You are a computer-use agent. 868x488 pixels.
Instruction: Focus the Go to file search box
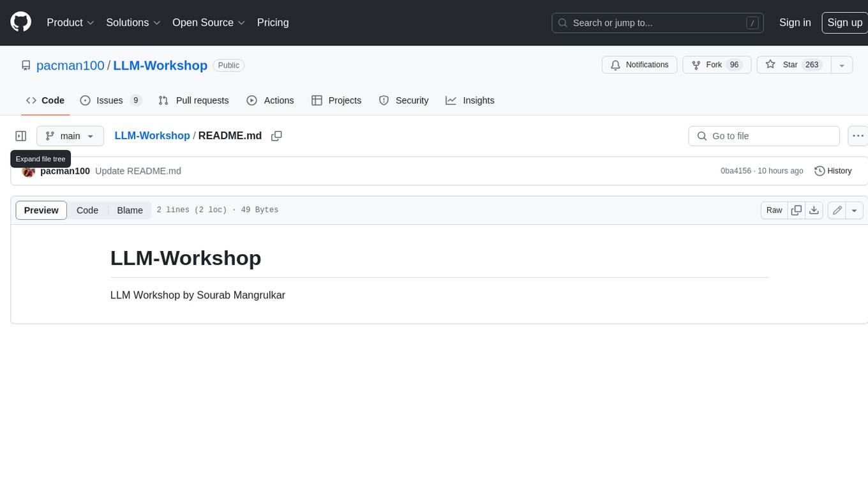pyautogui.click(x=764, y=136)
